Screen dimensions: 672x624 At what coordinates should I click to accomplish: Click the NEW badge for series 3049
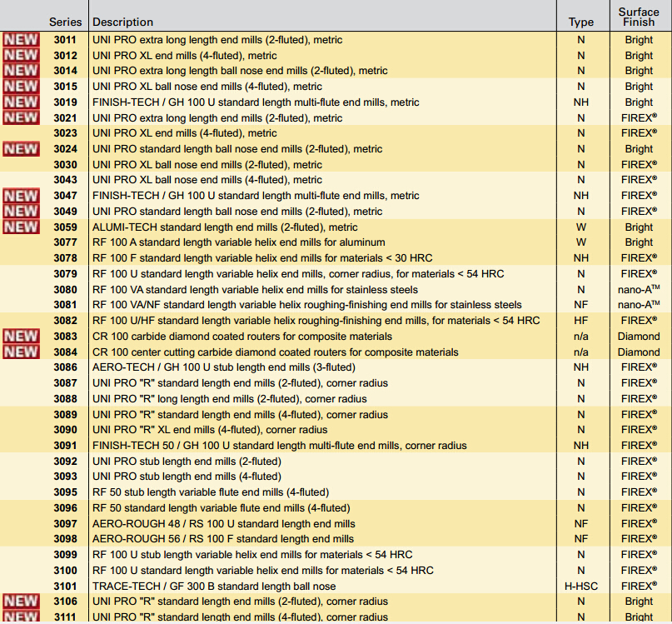coord(21,211)
